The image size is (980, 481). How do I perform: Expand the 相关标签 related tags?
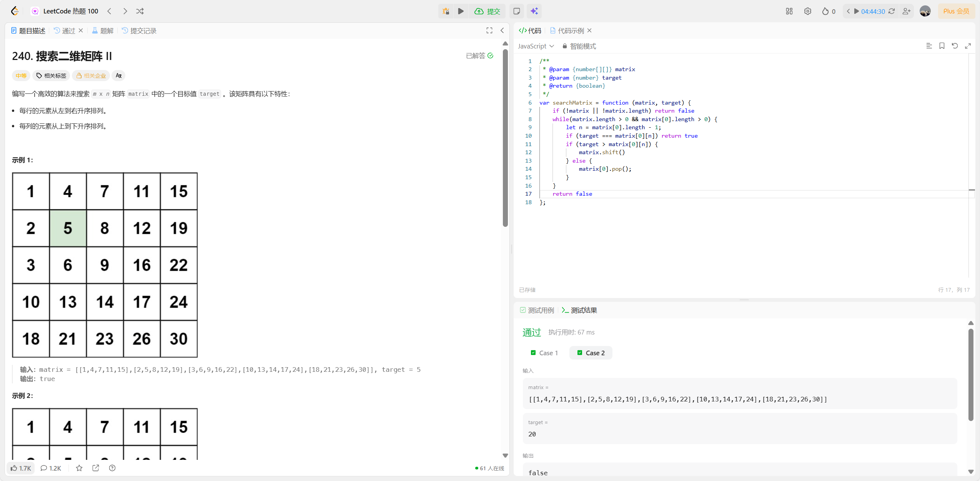(51, 76)
